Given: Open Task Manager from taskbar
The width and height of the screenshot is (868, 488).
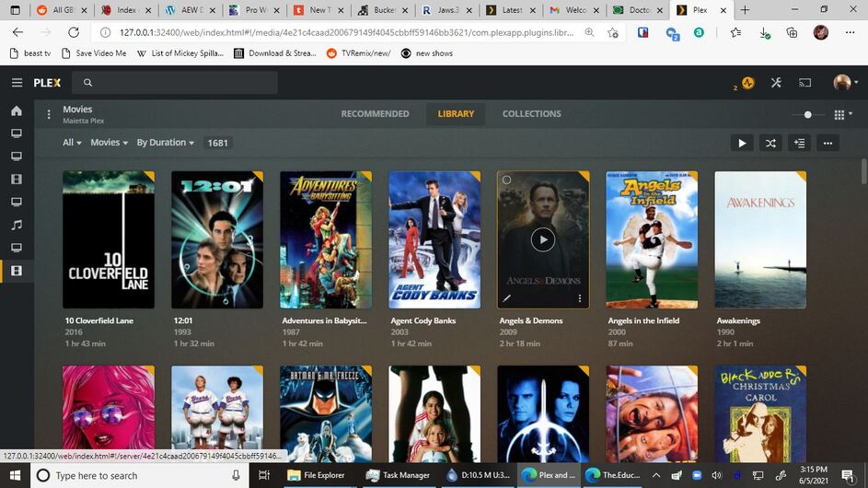Looking at the screenshot, I should tap(399, 475).
